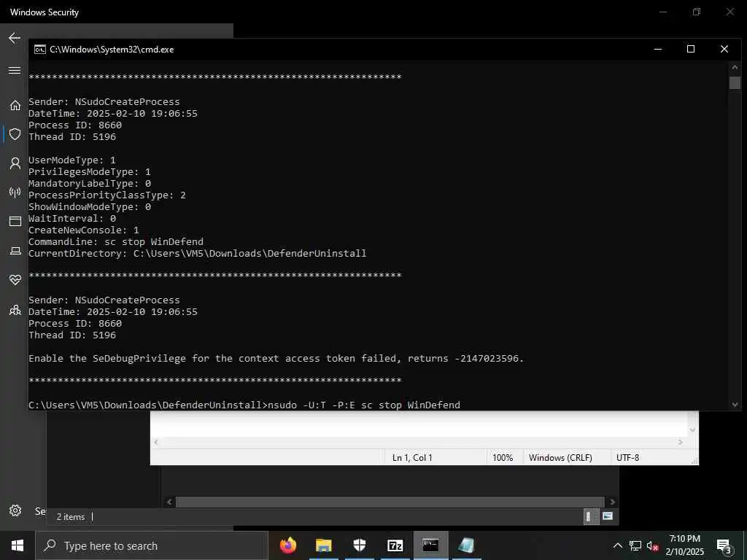
Task: Click Notepad vertical scroll down arrow
Action: (692, 429)
